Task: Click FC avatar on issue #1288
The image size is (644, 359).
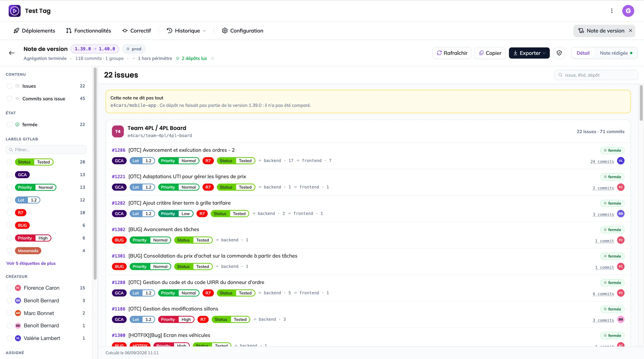Action: point(621,293)
